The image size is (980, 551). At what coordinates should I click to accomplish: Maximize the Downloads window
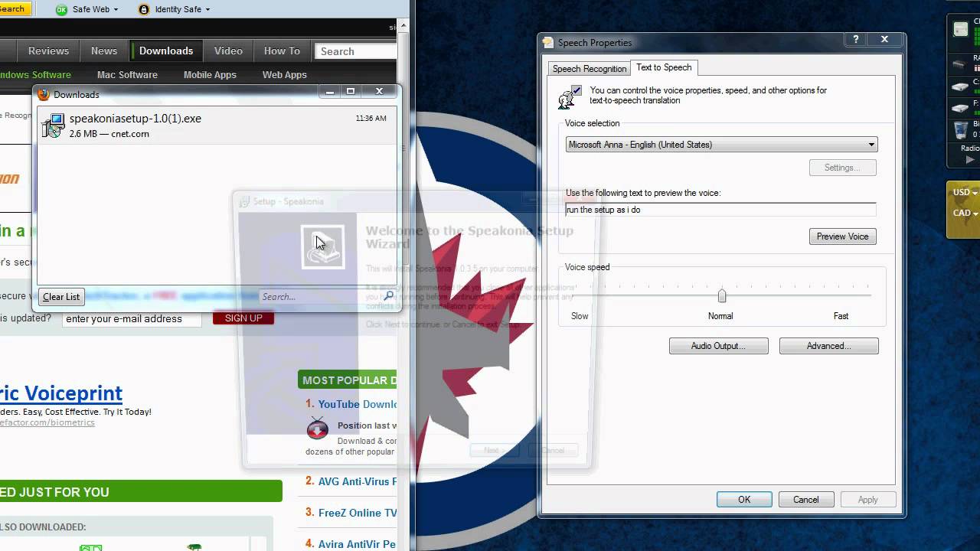click(x=351, y=91)
